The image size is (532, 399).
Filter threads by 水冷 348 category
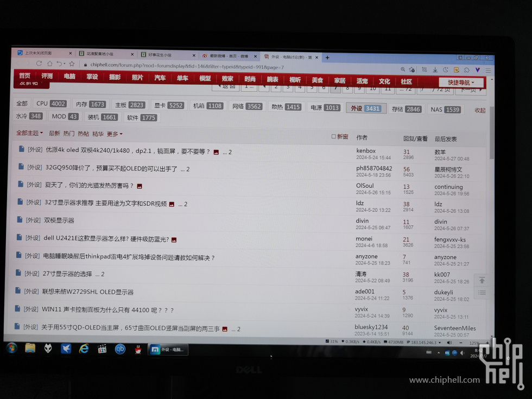coord(28,116)
